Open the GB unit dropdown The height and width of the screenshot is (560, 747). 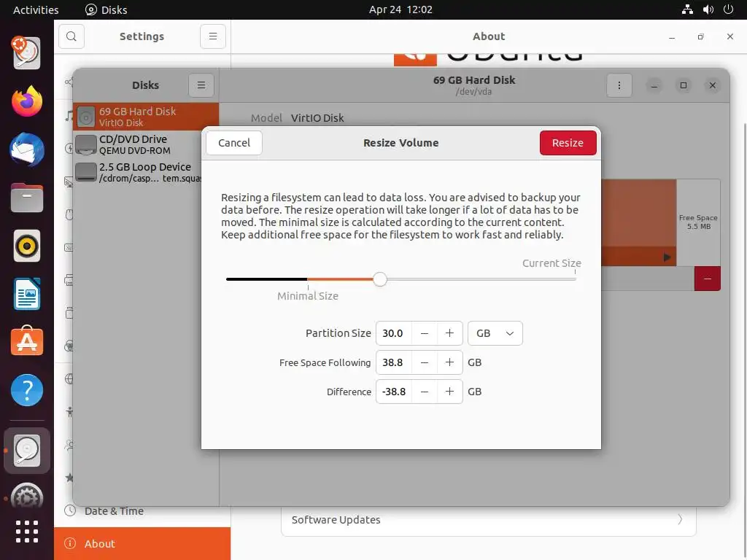tap(495, 333)
